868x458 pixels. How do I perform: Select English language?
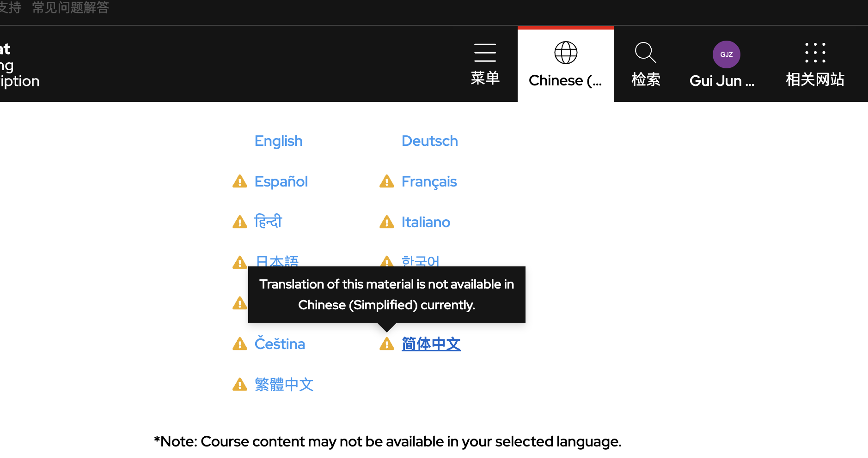[278, 141]
